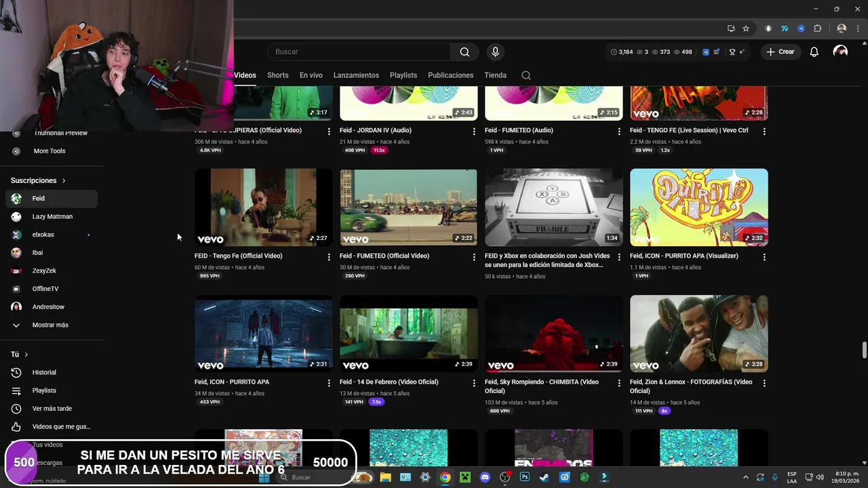Expand the Suscripciones section chevron
Image resolution: width=868 pixels, height=488 pixels.
[x=64, y=181]
